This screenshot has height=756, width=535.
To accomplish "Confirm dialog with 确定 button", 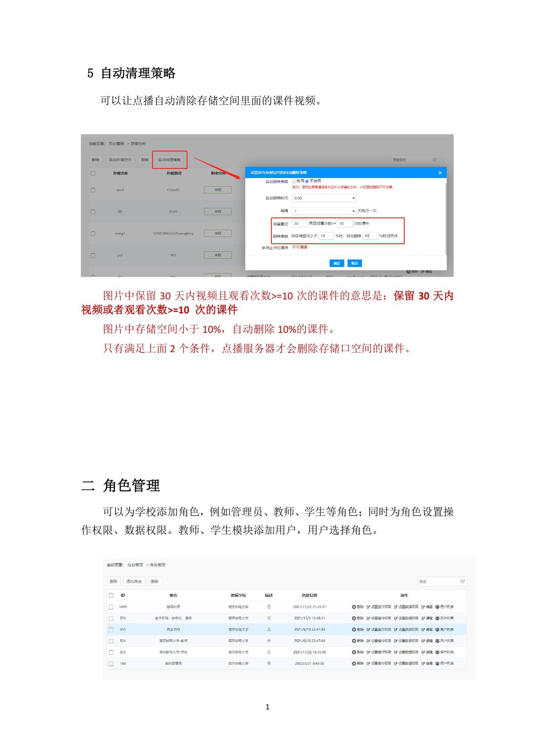I will tap(337, 263).
